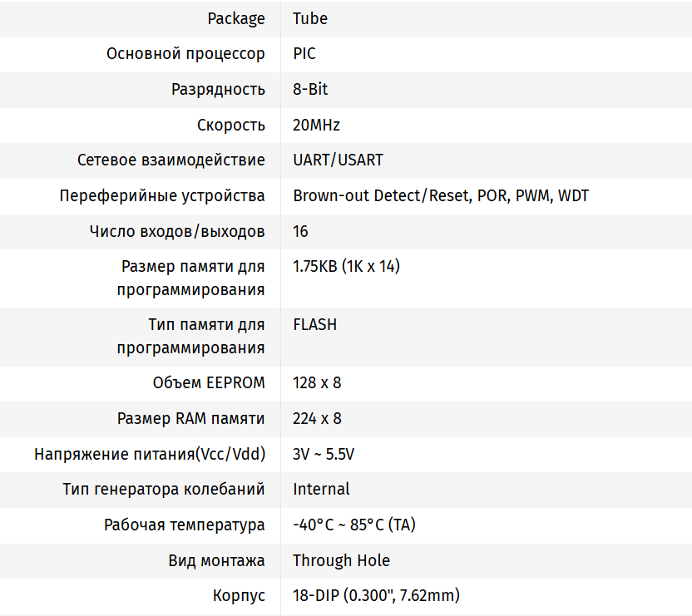692x616 pixels.
Task: Click the 'UART/USART' connectivity value
Action: point(338,160)
